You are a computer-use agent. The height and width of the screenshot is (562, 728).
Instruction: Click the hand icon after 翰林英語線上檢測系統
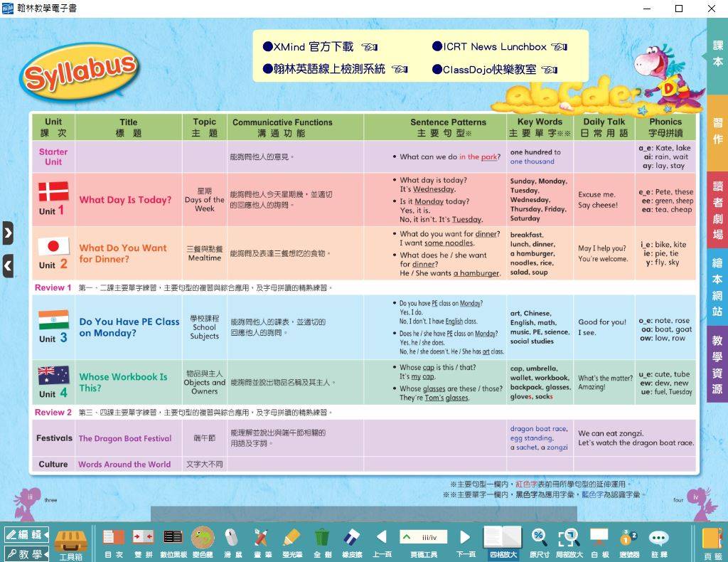pyautogui.click(x=400, y=70)
